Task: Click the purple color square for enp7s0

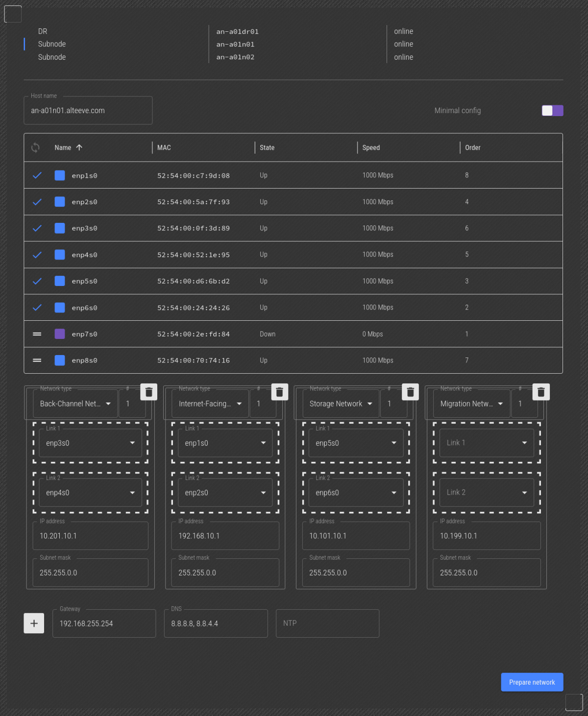Action: [60, 334]
